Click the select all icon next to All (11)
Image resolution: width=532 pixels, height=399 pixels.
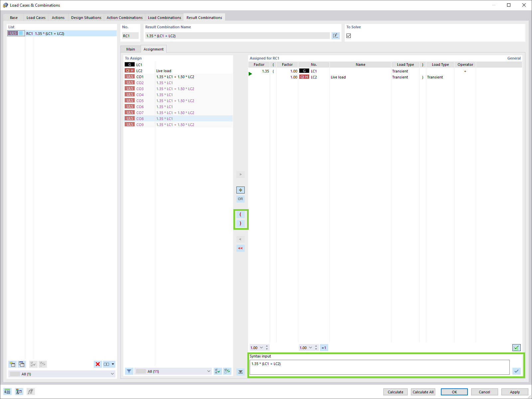(218, 371)
